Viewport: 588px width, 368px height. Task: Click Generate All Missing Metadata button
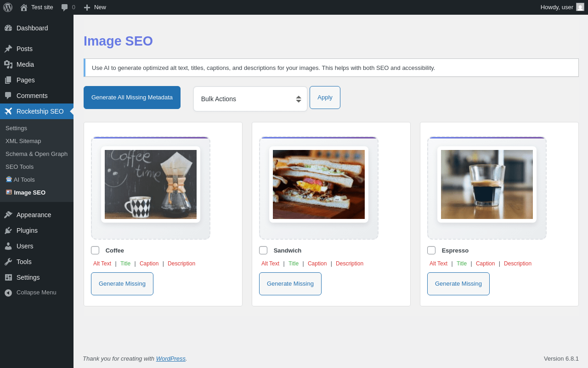coord(132,98)
